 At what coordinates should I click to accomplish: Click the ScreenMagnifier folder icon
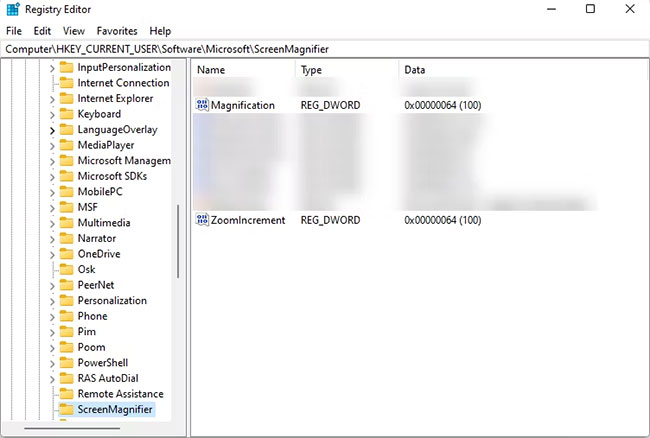pyautogui.click(x=66, y=409)
